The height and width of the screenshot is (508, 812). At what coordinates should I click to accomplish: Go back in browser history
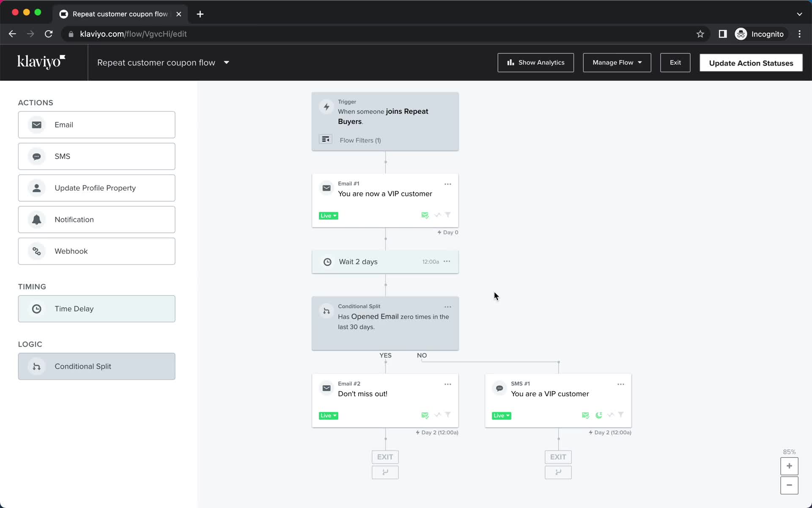click(x=12, y=34)
